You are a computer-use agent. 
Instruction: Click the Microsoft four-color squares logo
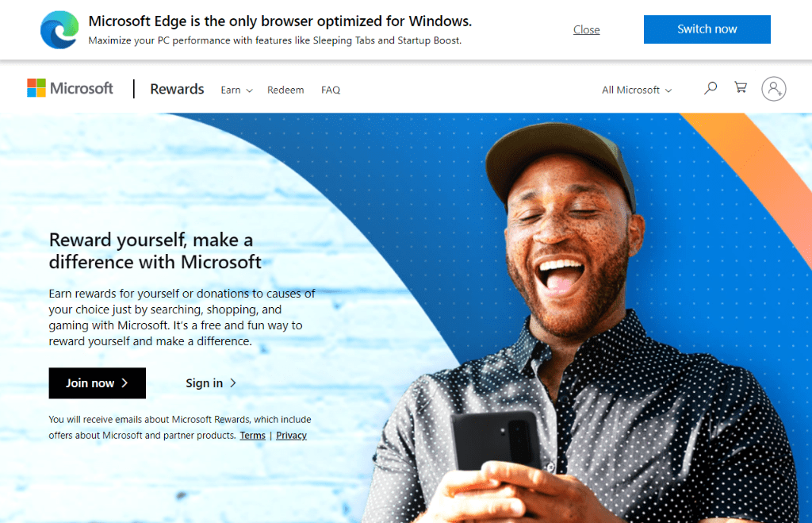(36, 88)
